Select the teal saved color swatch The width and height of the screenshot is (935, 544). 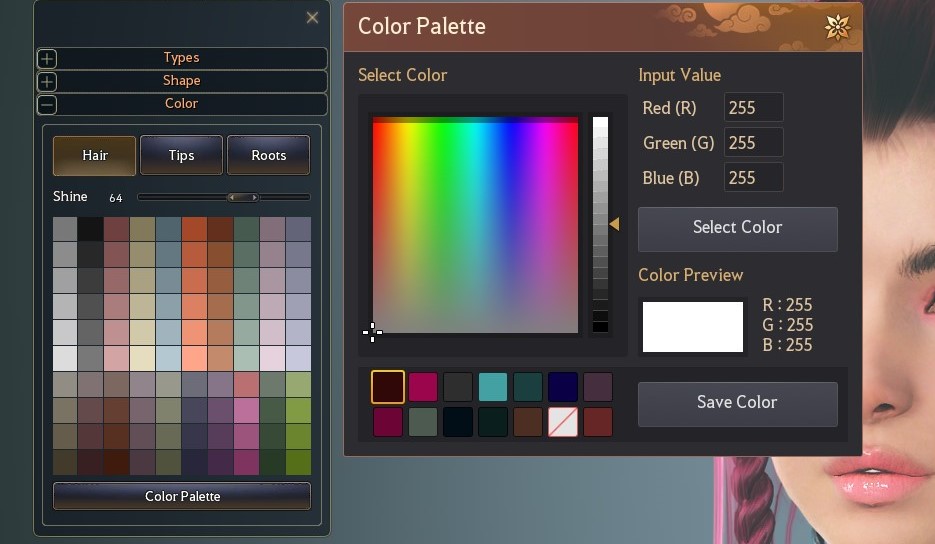coord(493,387)
